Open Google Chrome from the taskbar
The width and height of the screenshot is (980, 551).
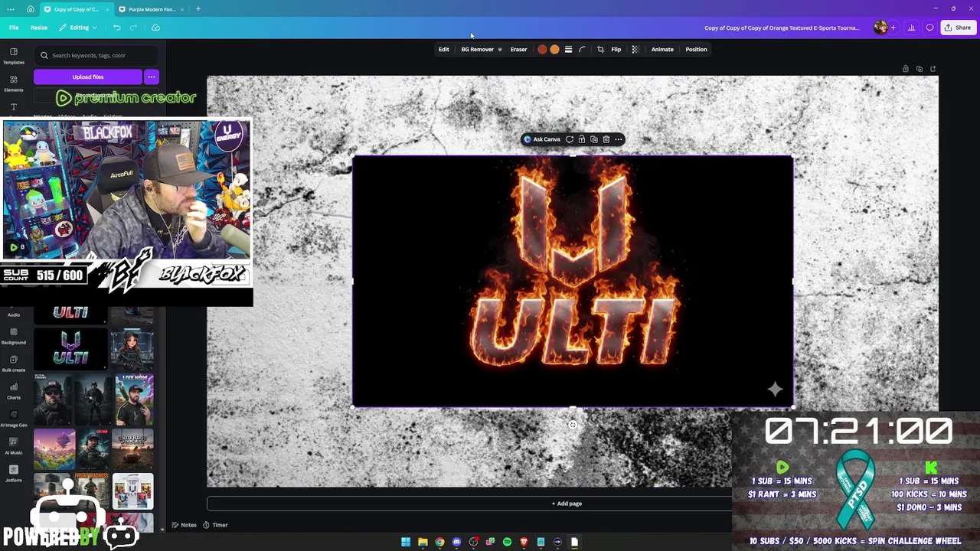[x=439, y=542]
